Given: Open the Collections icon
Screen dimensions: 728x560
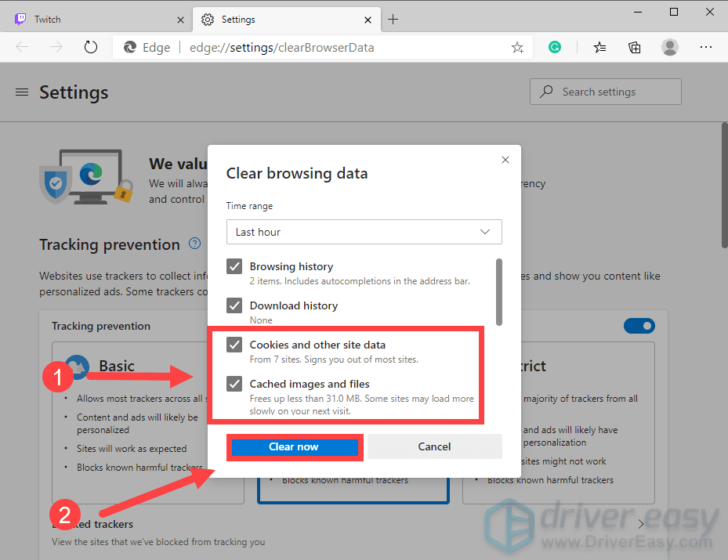Looking at the screenshot, I should [x=634, y=47].
